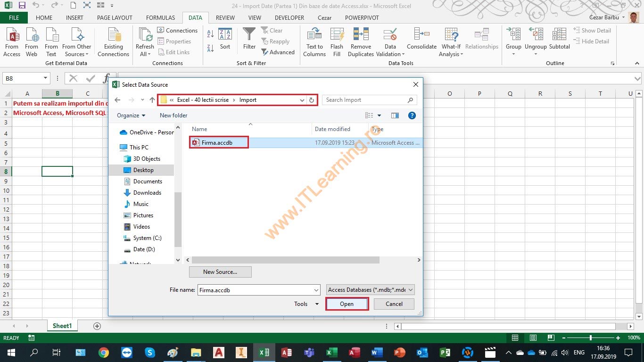Cancel the Select Data Source dialog
The height and width of the screenshot is (362, 644).
[x=394, y=304]
